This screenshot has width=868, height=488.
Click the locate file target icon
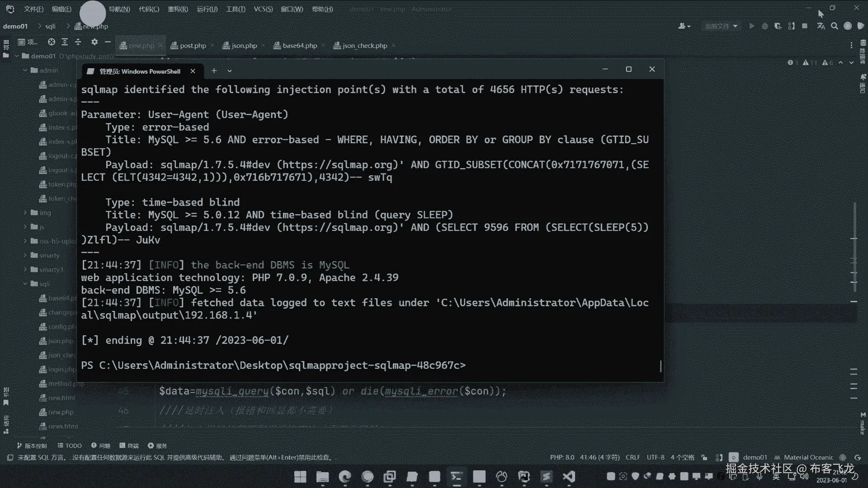click(52, 42)
